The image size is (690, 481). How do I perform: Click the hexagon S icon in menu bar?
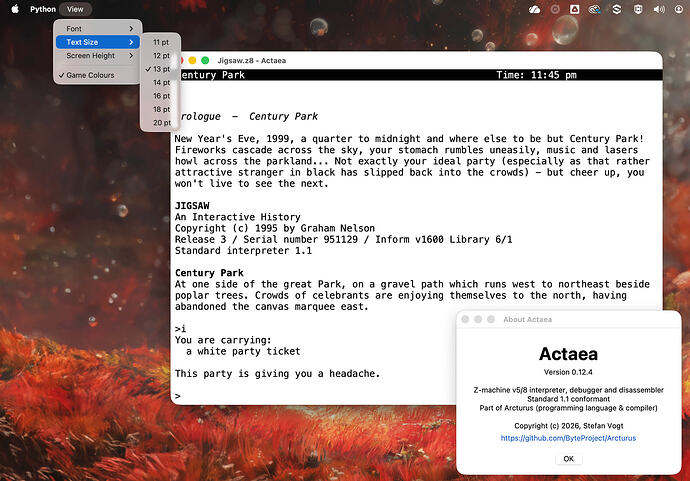(x=617, y=9)
